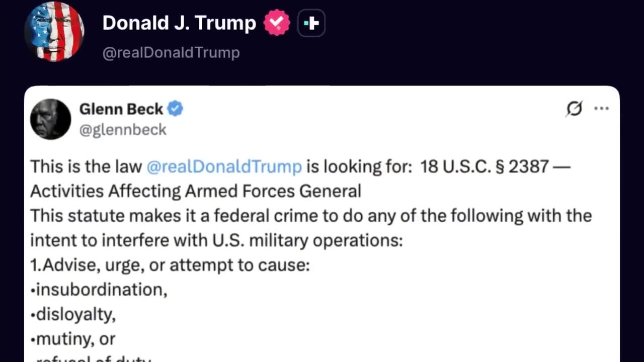The width and height of the screenshot is (644, 362).
Task: Click Donald J. Trump's flag profile avatar
Action: click(x=54, y=32)
